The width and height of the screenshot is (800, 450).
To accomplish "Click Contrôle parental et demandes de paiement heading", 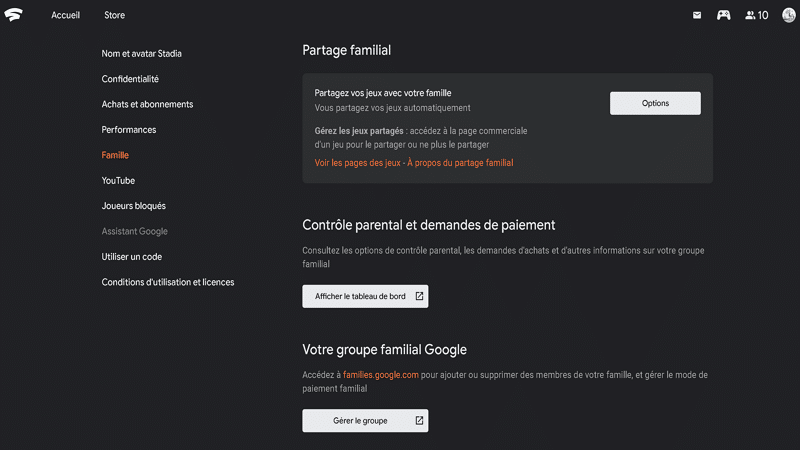I will pyautogui.click(x=429, y=225).
